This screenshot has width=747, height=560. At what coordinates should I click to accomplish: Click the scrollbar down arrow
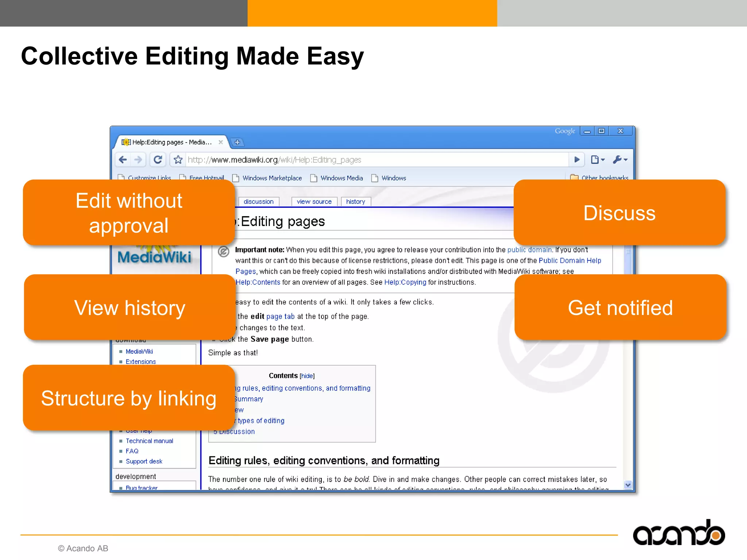[628, 485]
